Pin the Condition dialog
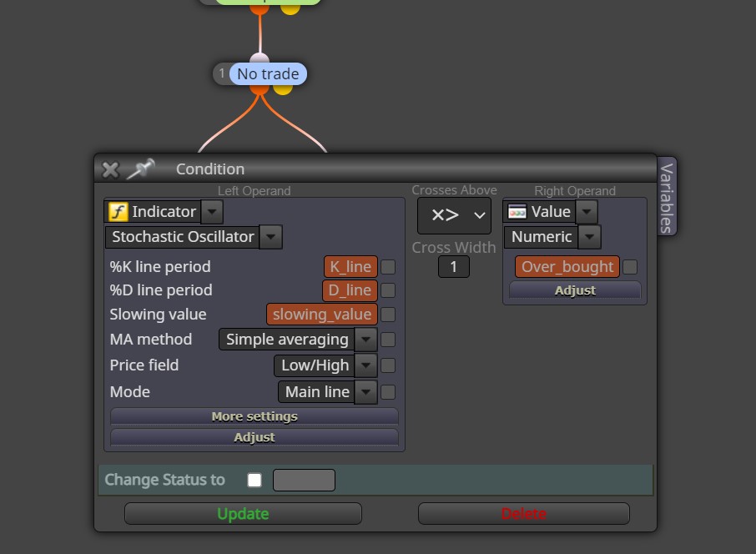756x554 pixels. (x=140, y=169)
